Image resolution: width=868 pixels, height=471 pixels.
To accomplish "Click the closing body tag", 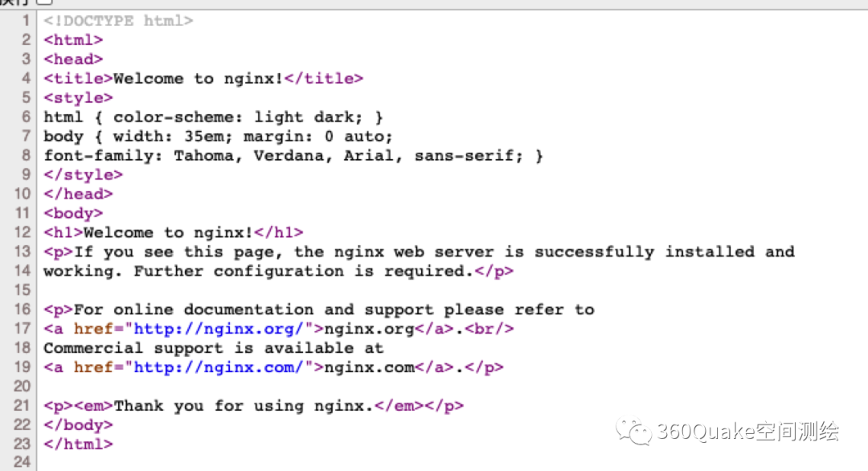I will point(78,425).
